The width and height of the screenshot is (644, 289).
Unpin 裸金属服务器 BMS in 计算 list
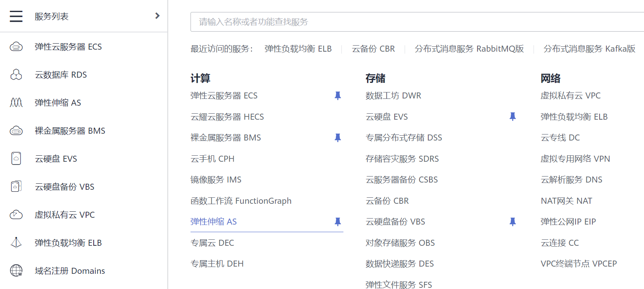tap(338, 138)
